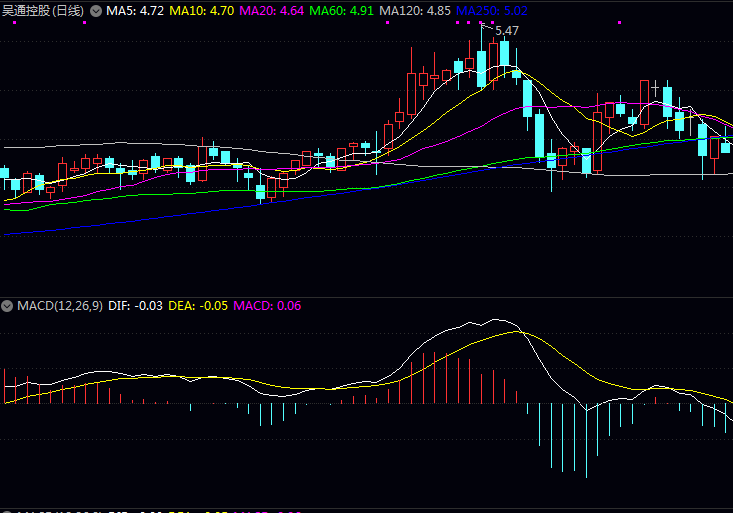Click the longest cyan MACD histogram bar

[586, 440]
